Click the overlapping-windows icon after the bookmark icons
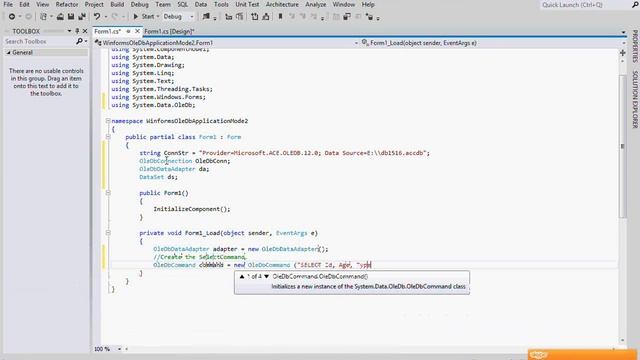 [x=347, y=17]
